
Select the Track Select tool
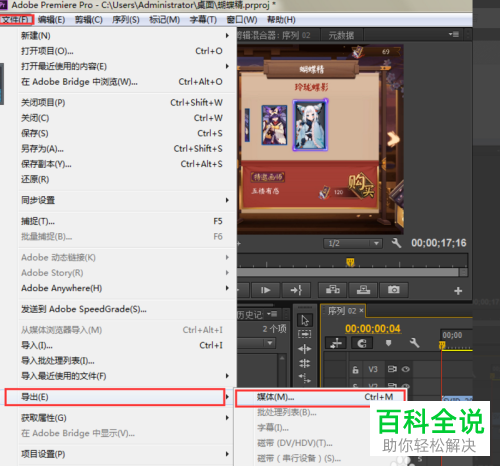pyautogui.click(x=305, y=334)
